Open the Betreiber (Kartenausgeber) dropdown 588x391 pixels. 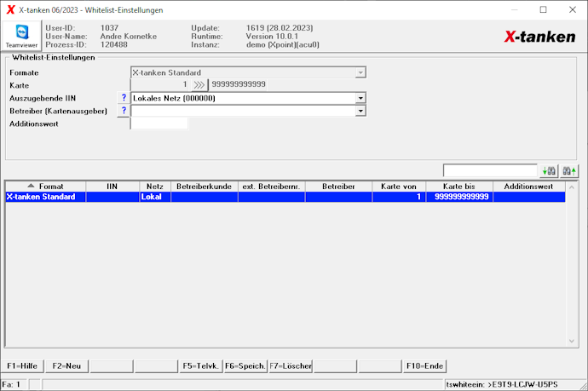point(360,111)
